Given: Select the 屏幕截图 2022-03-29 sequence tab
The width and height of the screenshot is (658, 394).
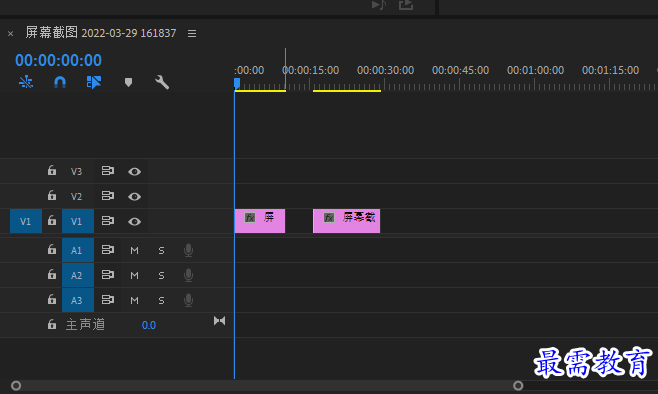Looking at the screenshot, I should (x=101, y=33).
